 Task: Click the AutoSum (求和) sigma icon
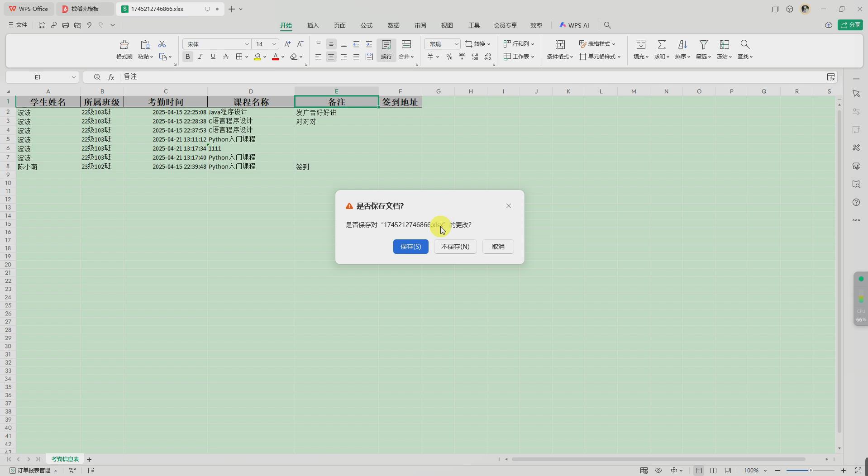(x=662, y=44)
